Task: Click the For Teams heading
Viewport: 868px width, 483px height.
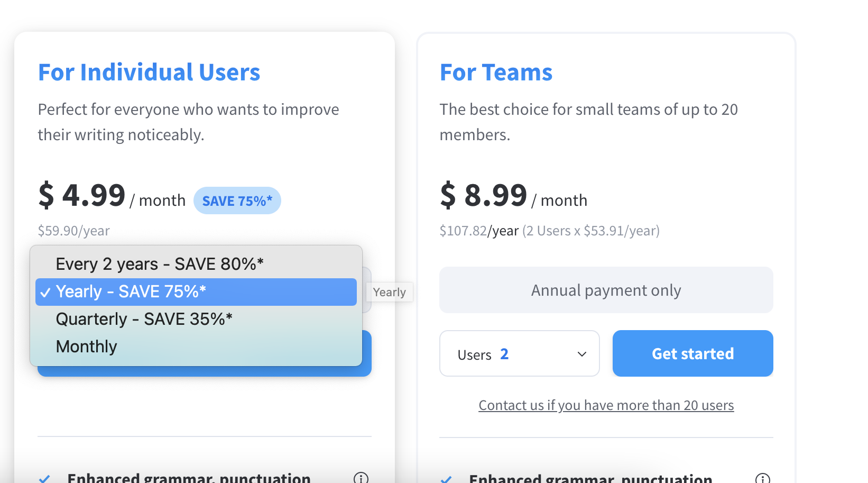Action: [x=496, y=72]
